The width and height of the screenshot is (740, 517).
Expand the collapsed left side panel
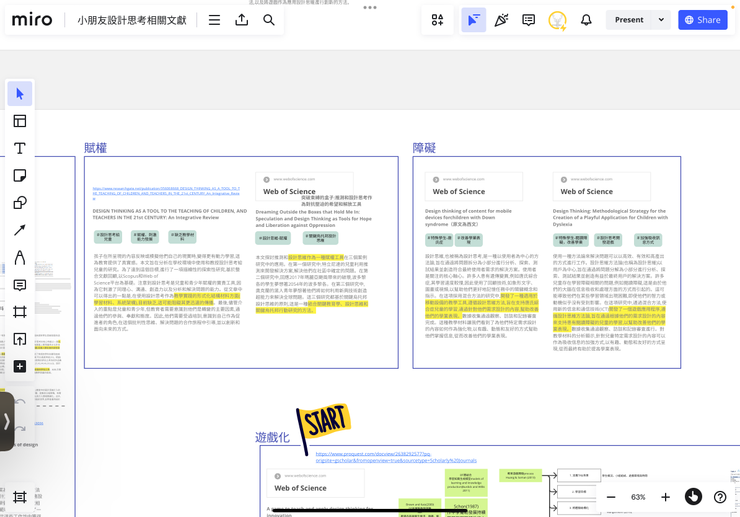pyautogui.click(x=7, y=421)
